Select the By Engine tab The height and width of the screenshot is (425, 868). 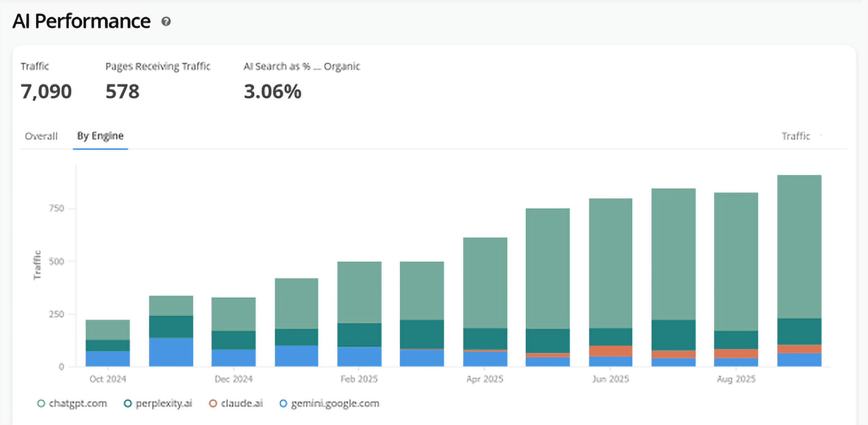point(100,136)
